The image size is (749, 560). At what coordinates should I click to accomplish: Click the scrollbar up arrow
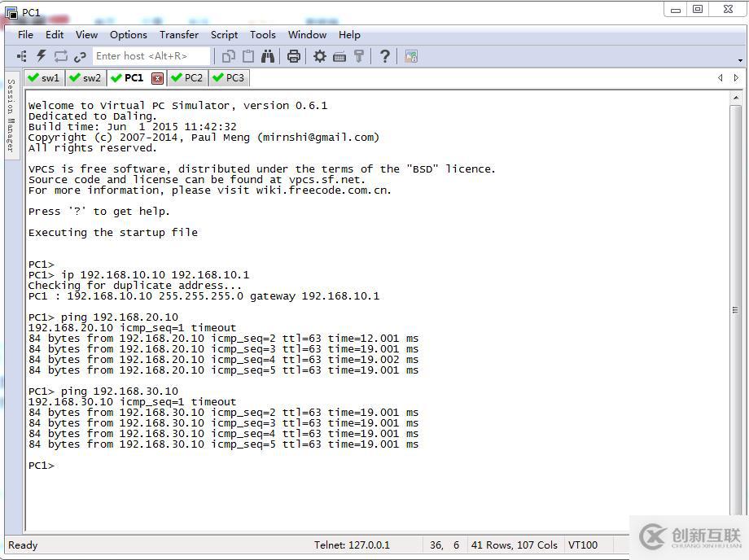[736, 98]
